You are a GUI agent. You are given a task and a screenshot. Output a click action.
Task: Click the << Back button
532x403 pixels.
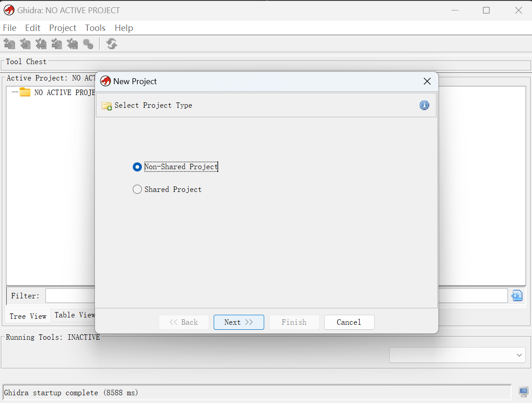[184, 322]
